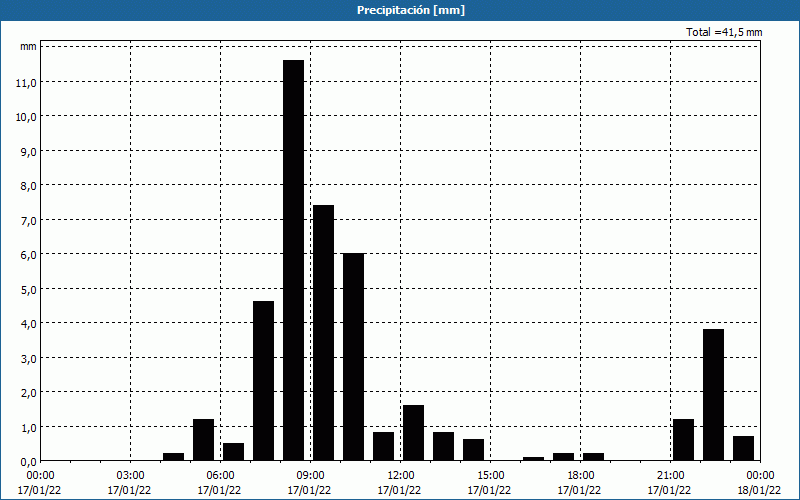Select the '09:00' time axis label

pos(310,476)
